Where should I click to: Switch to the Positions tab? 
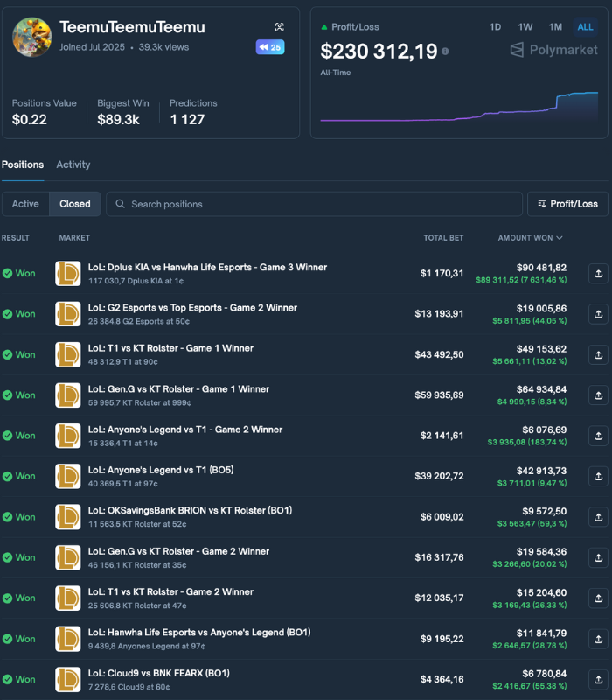23,164
